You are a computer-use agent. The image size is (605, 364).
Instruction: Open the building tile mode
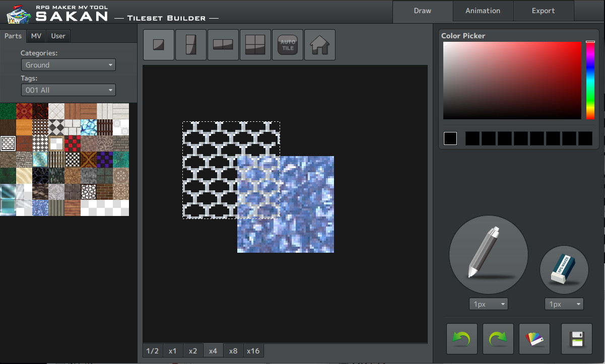[319, 44]
